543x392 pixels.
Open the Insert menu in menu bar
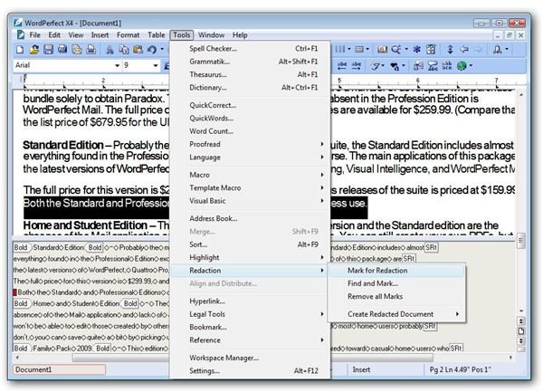(100, 35)
